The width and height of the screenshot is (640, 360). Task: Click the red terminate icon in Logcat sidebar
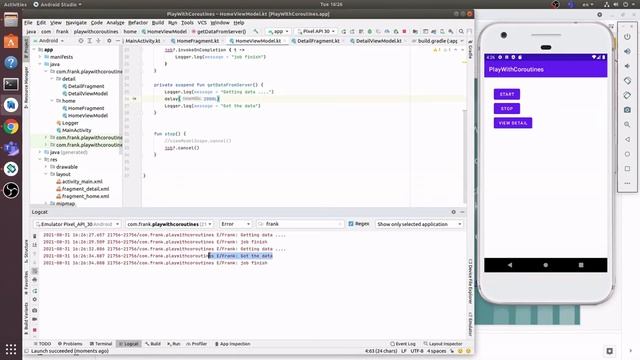35,330
